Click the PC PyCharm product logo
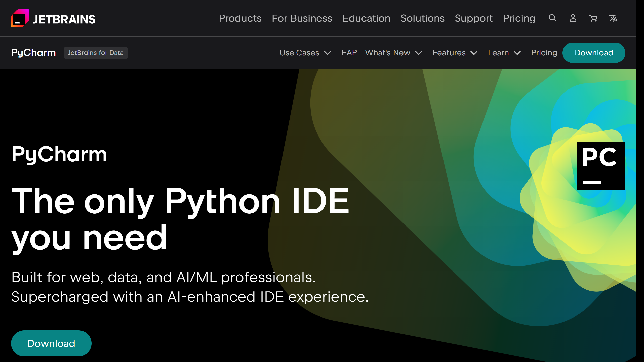 point(601,166)
